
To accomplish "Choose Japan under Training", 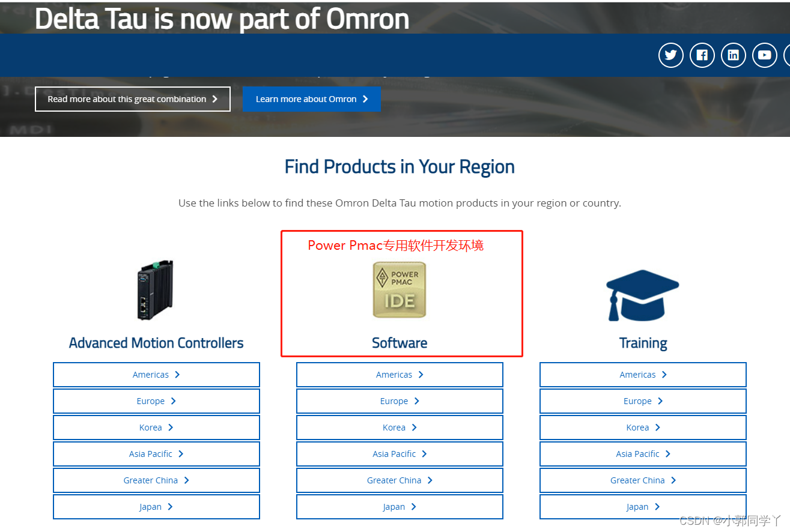I will [643, 507].
